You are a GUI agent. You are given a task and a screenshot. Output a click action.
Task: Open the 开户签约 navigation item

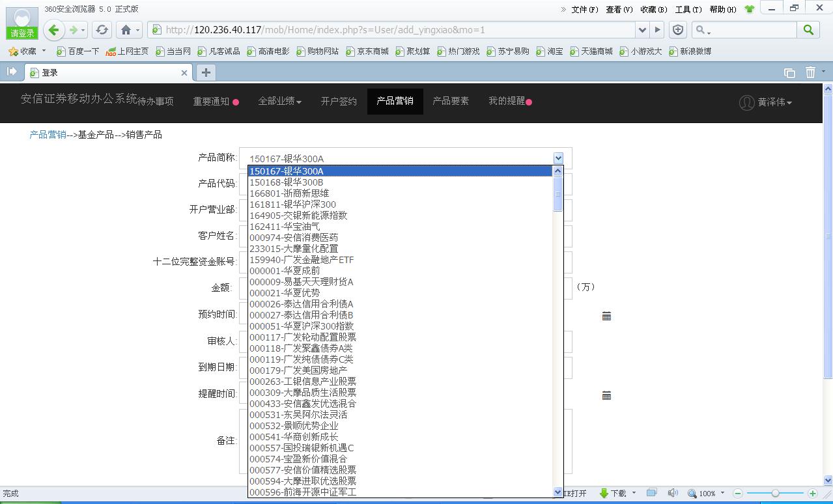tap(339, 102)
